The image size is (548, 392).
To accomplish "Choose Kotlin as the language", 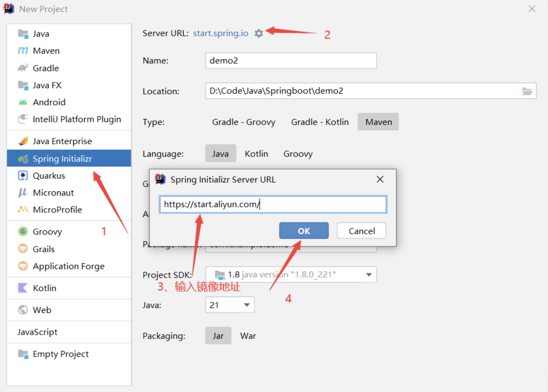I will coord(256,154).
